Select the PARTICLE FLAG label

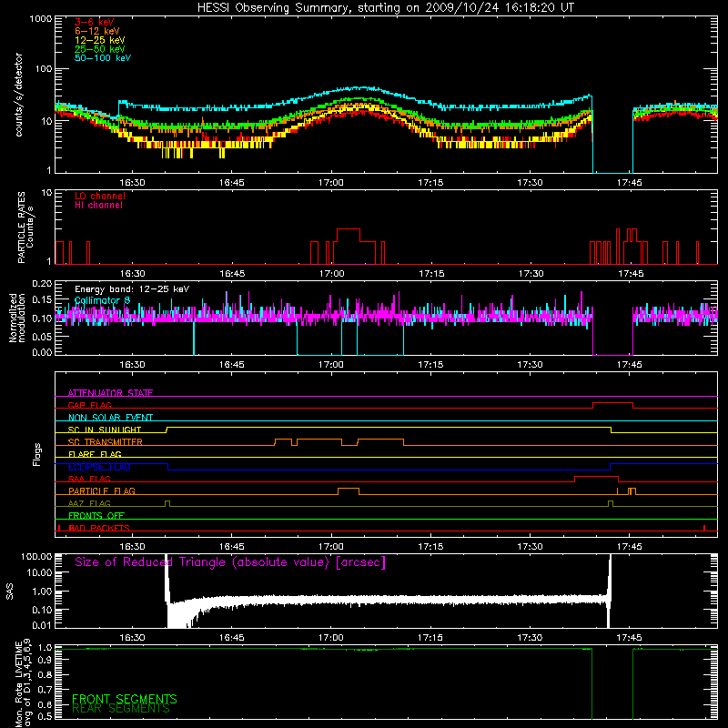(102, 490)
